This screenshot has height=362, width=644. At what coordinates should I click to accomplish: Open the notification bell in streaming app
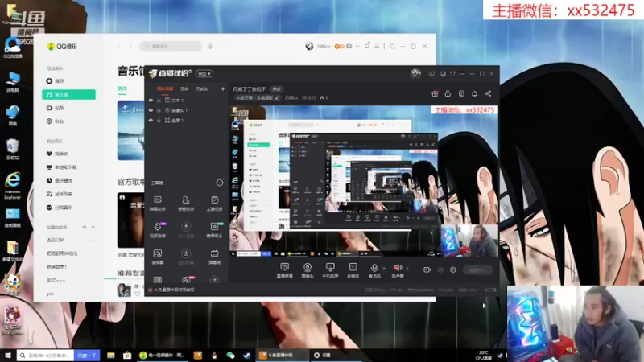click(x=474, y=93)
